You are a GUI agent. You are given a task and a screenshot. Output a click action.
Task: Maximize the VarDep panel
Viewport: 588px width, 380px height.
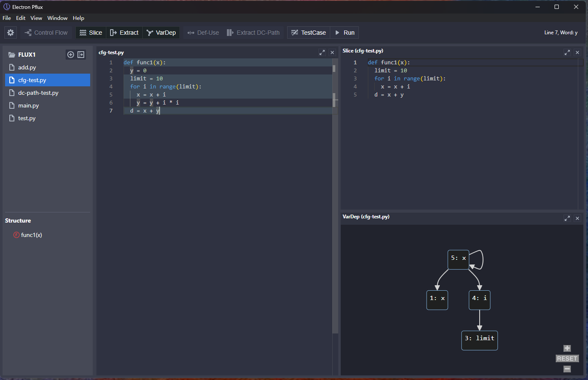pos(567,218)
